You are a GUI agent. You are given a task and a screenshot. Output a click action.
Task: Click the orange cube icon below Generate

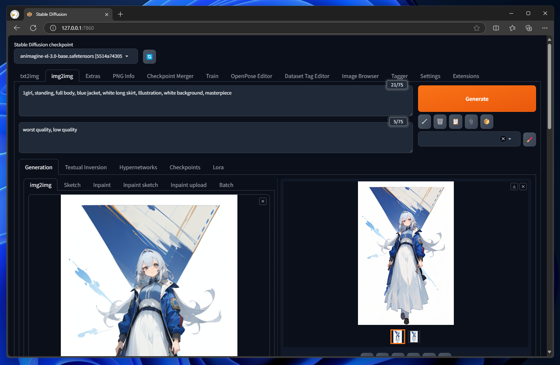[486, 122]
